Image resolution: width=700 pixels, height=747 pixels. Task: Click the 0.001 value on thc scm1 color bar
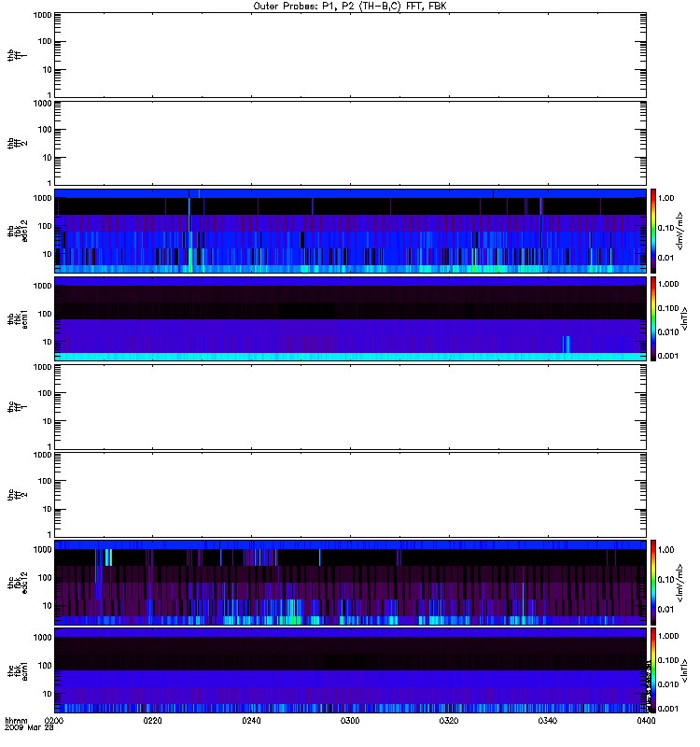pos(668,709)
